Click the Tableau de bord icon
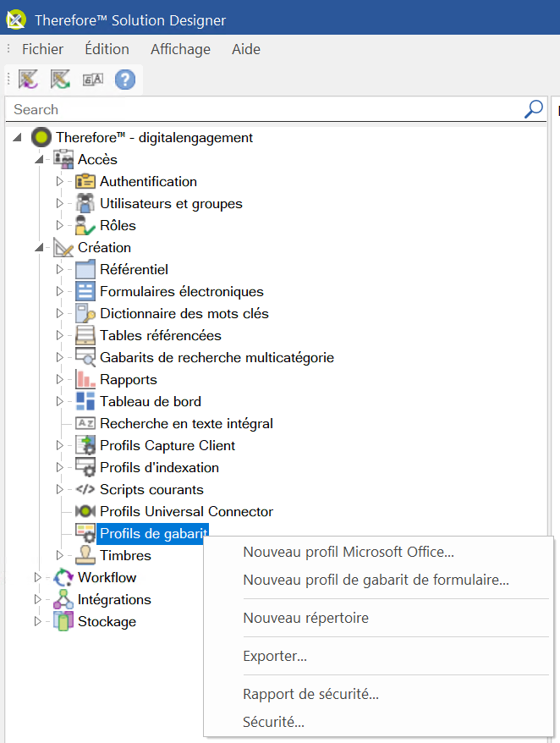This screenshot has width=560, height=743. click(x=85, y=401)
